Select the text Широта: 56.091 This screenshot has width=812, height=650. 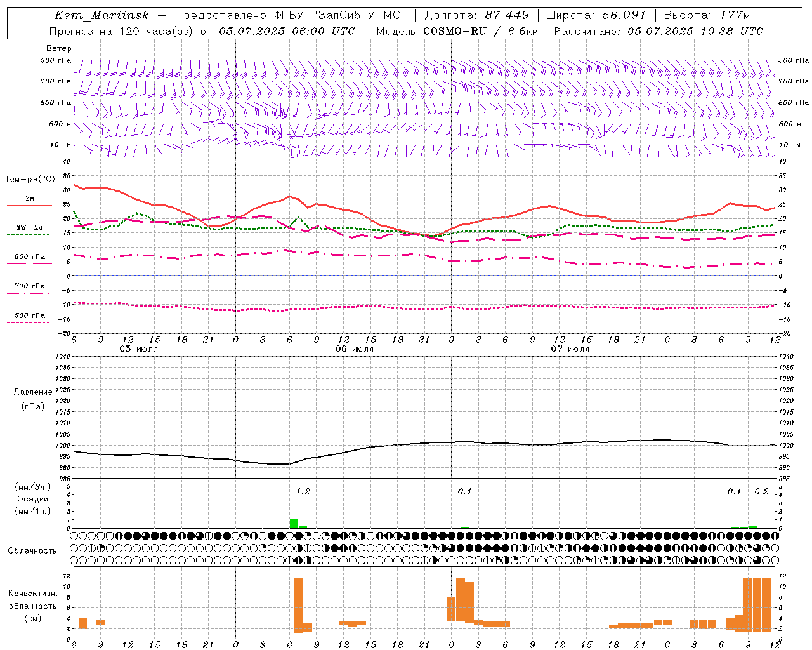click(x=595, y=15)
